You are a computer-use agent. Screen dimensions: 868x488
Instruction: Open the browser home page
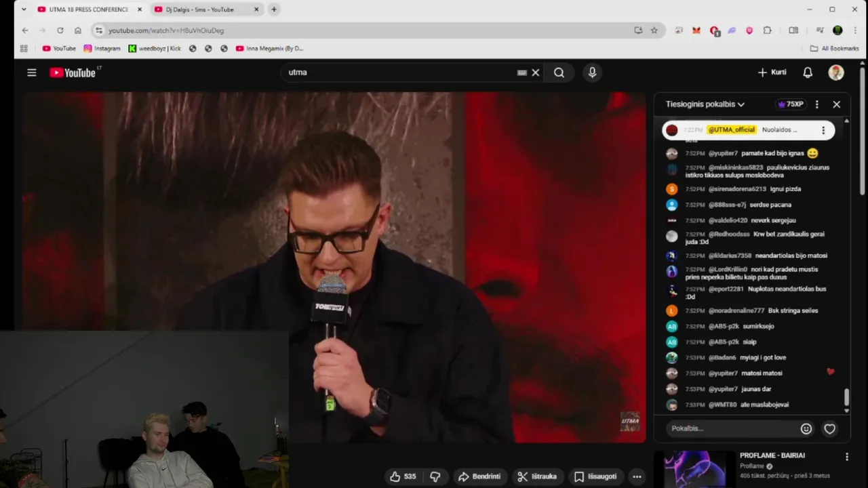pyautogui.click(x=77, y=30)
